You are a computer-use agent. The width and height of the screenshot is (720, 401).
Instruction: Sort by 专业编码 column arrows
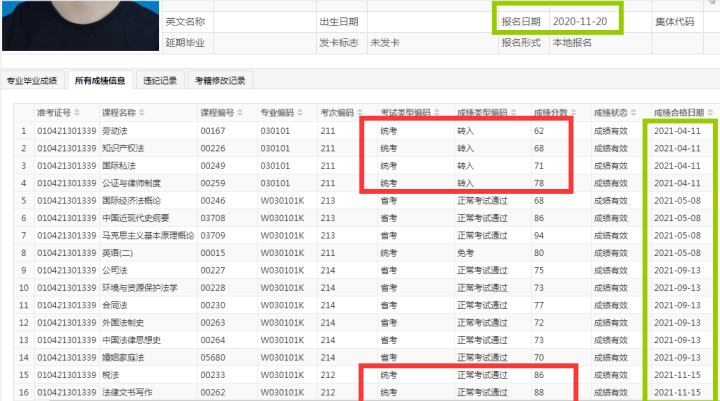click(300, 113)
